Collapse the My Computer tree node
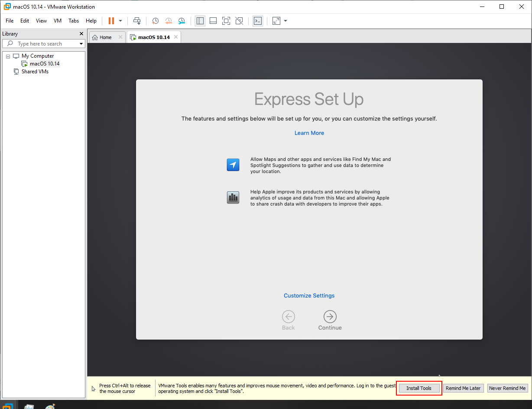This screenshot has height=409, width=532. pyautogui.click(x=7, y=56)
